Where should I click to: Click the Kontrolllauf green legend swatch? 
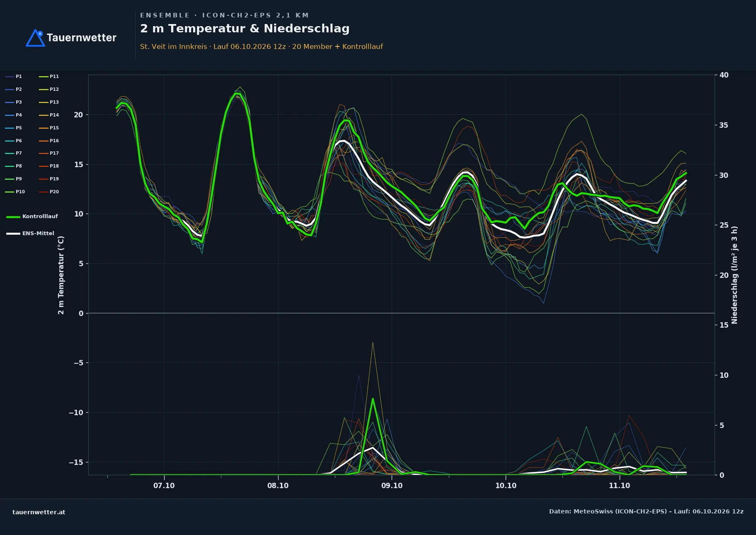point(13,216)
